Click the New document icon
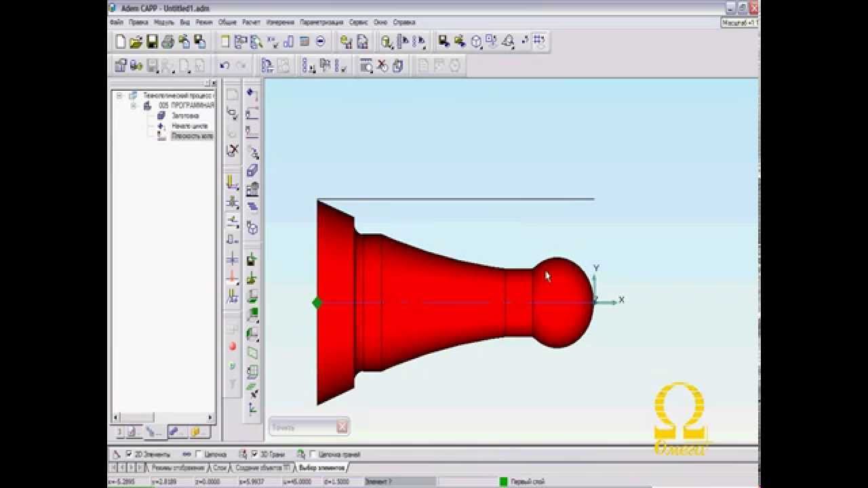The width and height of the screenshot is (868, 488). 121,42
